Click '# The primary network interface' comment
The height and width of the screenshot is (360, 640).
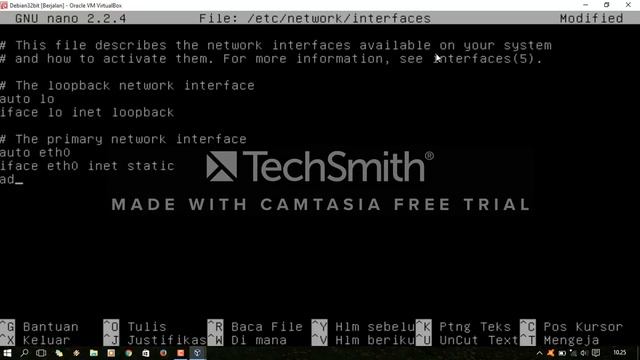pos(123,139)
